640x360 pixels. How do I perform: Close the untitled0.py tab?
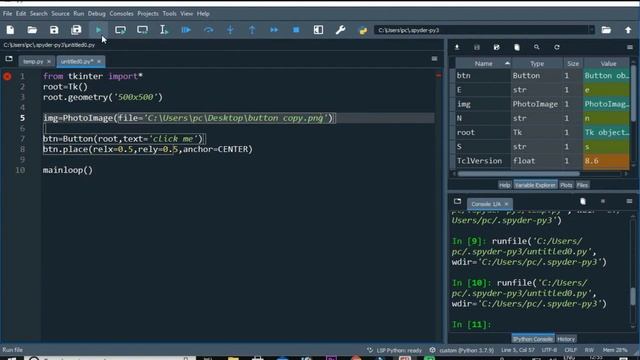99,62
